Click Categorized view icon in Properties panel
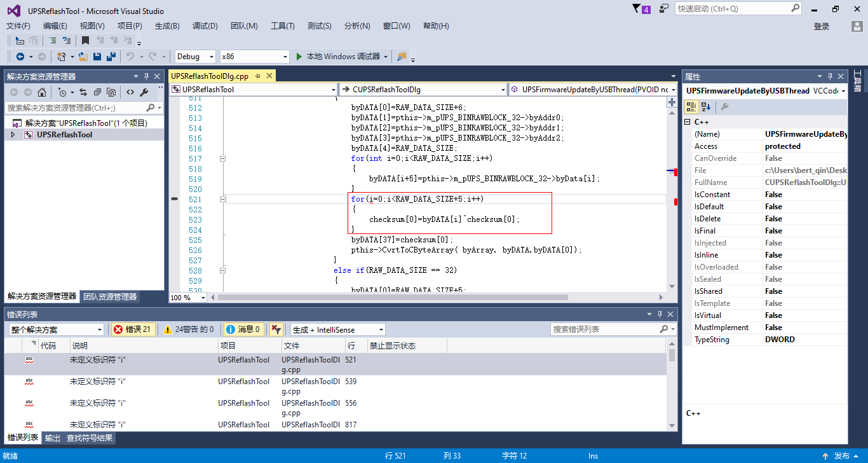 pyautogui.click(x=691, y=107)
